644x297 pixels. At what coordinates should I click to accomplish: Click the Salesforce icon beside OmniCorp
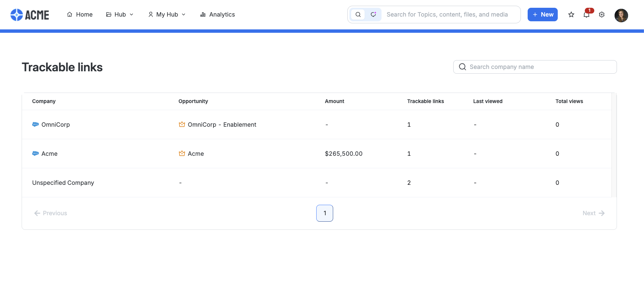[36, 124]
